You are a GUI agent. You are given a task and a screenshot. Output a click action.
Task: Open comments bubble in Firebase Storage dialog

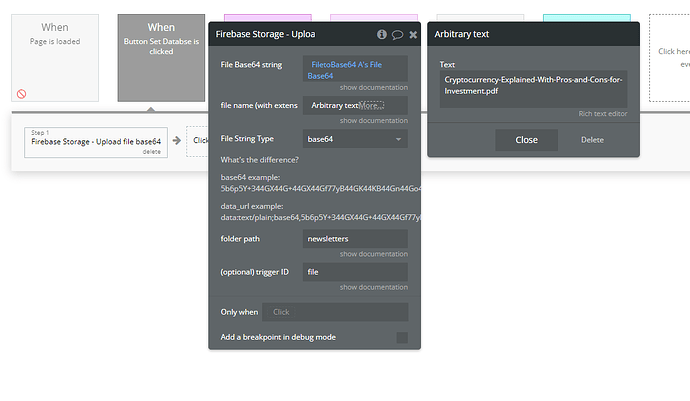397,35
